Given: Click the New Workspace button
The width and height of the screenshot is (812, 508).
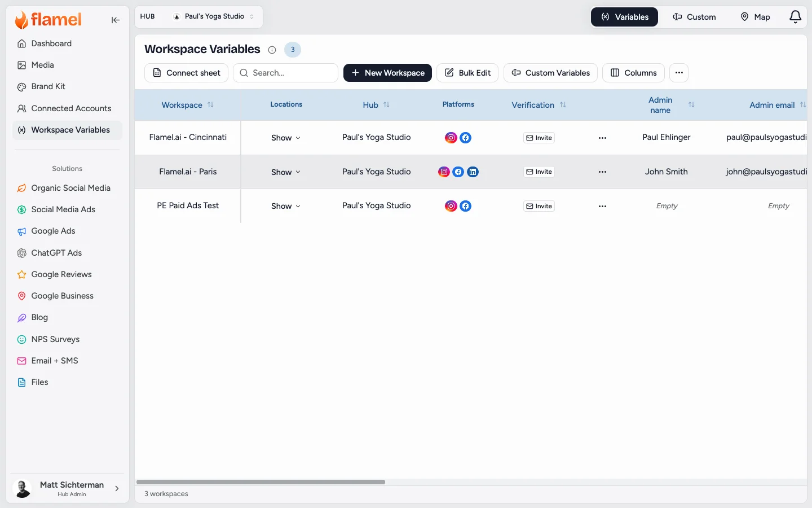Looking at the screenshot, I should (x=387, y=73).
